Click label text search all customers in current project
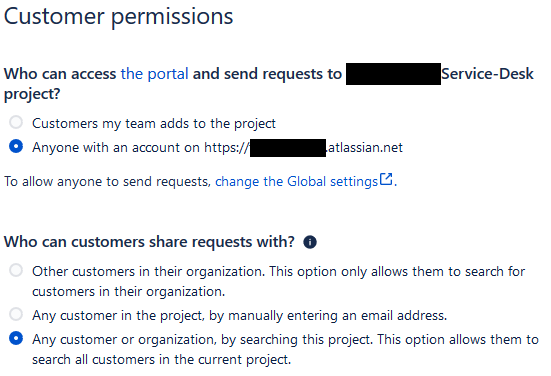This screenshot has height=376, width=551. coord(162,360)
